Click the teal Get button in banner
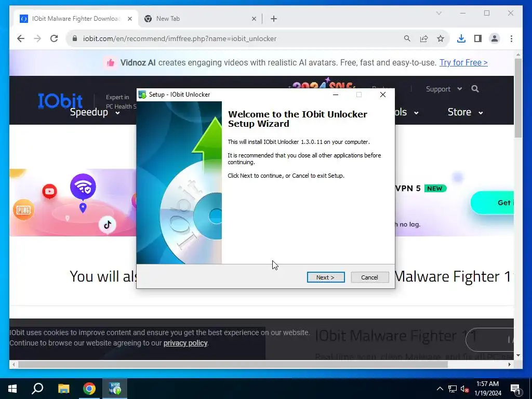The height and width of the screenshot is (399, 532). point(492,203)
